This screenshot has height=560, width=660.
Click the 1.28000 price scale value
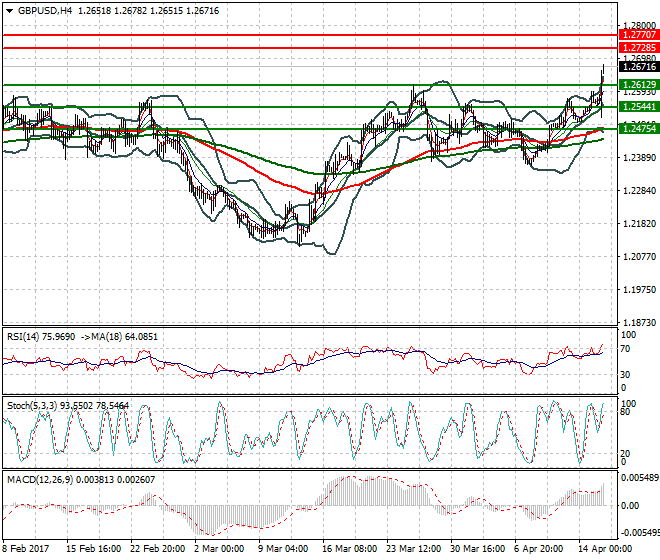coord(639,26)
